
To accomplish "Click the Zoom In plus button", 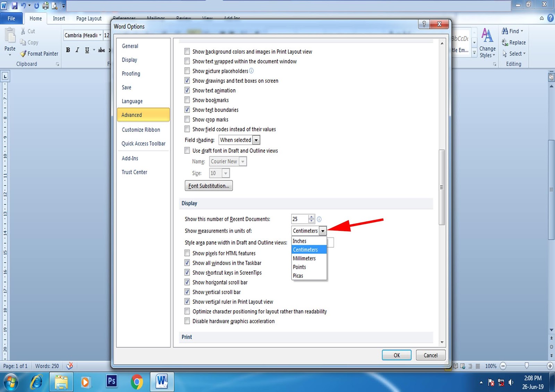I will pos(550,366).
